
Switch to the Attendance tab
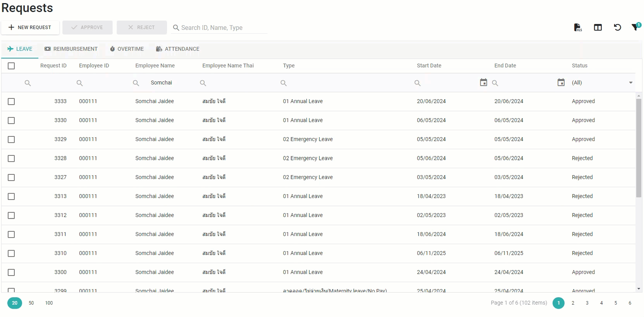tap(177, 49)
